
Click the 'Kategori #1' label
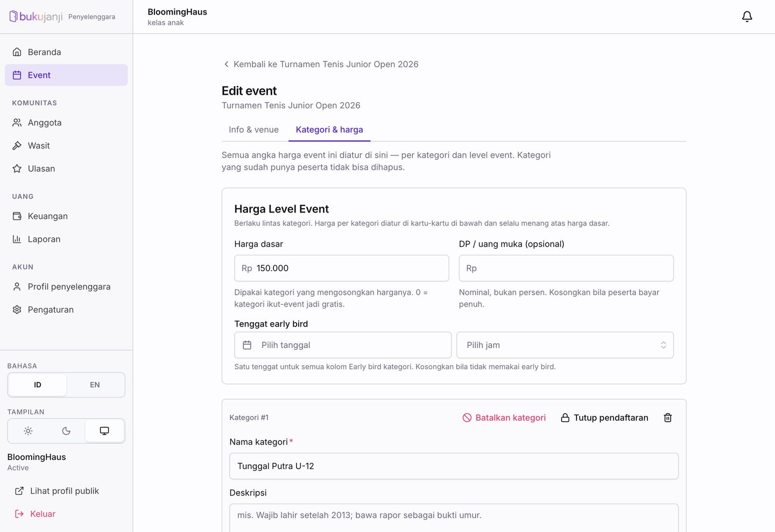[249, 418]
